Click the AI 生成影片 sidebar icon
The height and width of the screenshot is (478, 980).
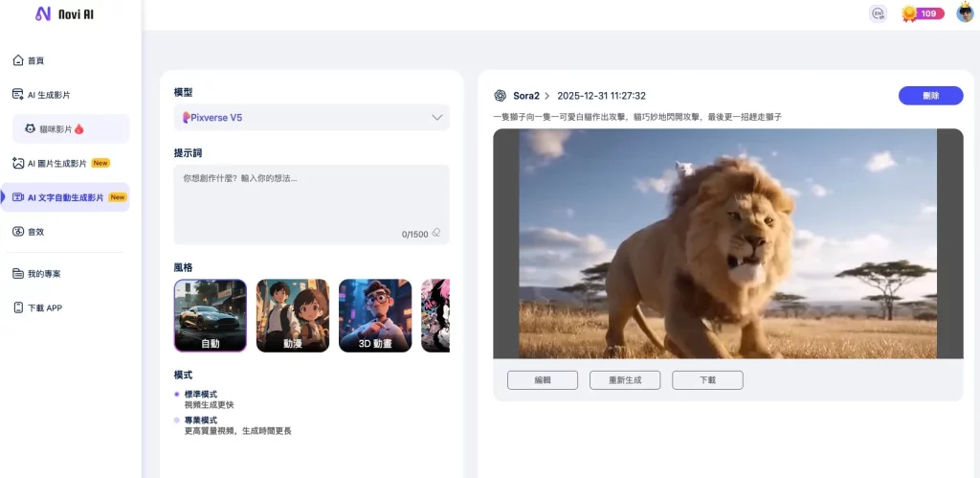(18, 95)
